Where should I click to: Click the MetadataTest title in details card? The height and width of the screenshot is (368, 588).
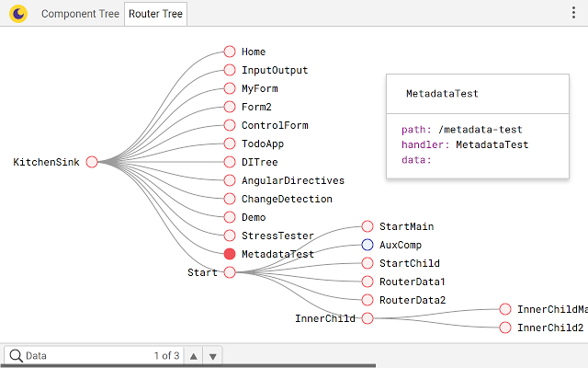[442, 94]
